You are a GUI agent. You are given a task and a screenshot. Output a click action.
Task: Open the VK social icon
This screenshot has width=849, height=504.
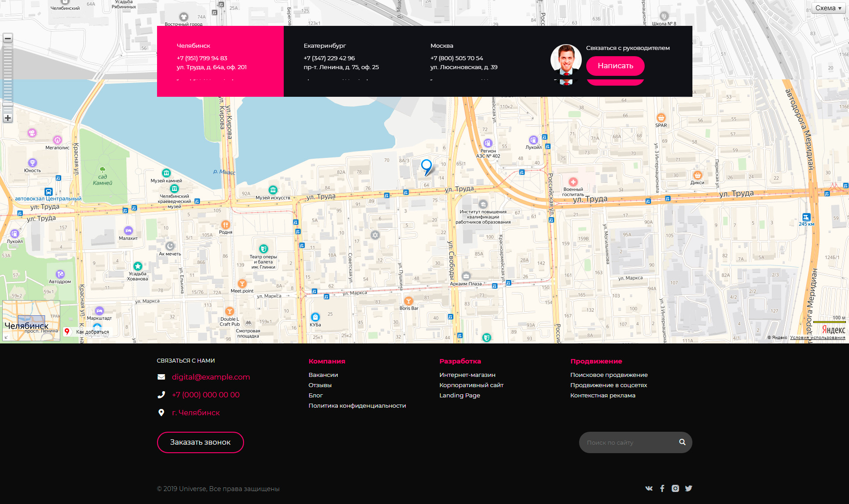pos(649,488)
